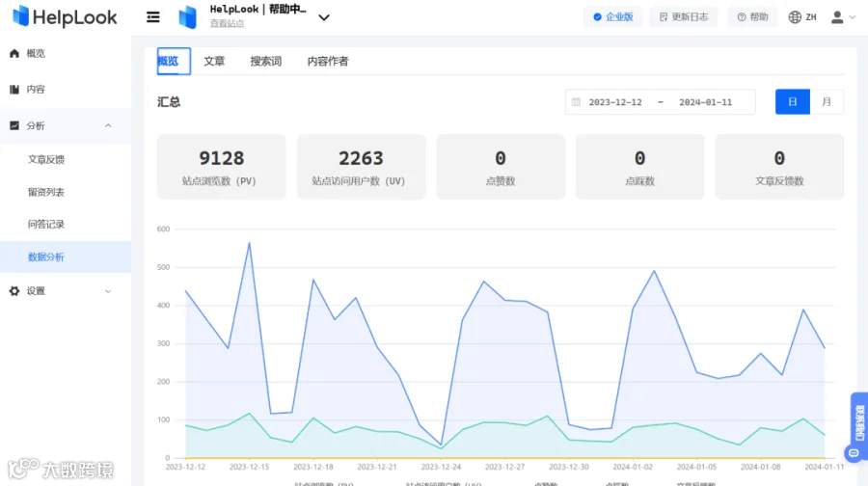This screenshot has height=486, width=868.
Task: Open the user avatar menu
Action: [837, 17]
